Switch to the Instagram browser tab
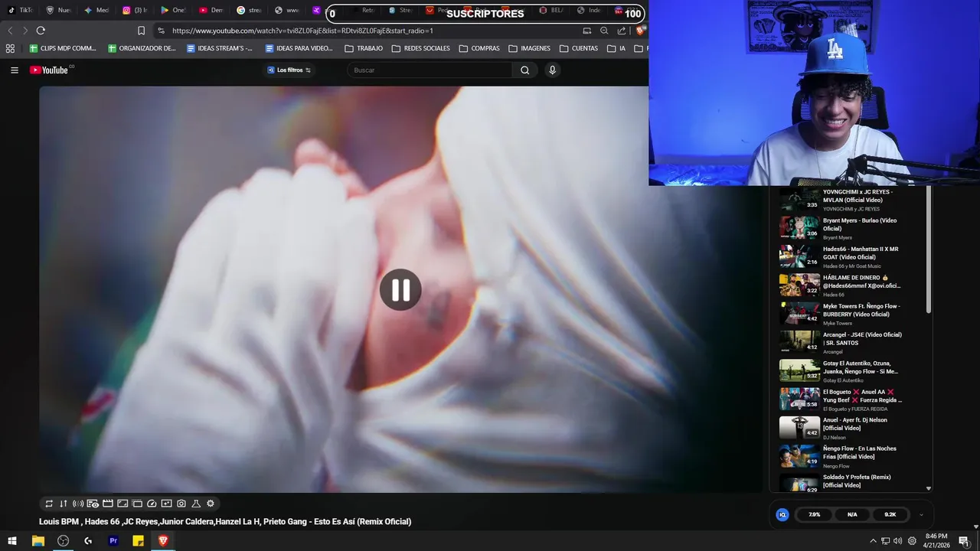 (x=135, y=11)
